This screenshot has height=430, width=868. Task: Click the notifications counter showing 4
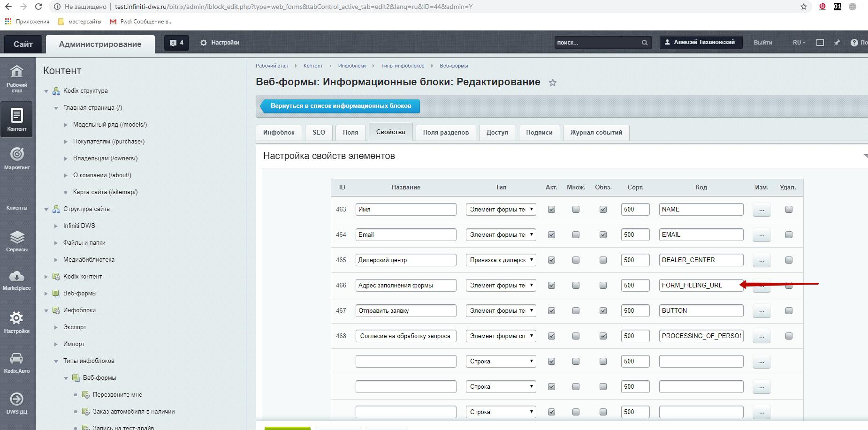pos(176,43)
